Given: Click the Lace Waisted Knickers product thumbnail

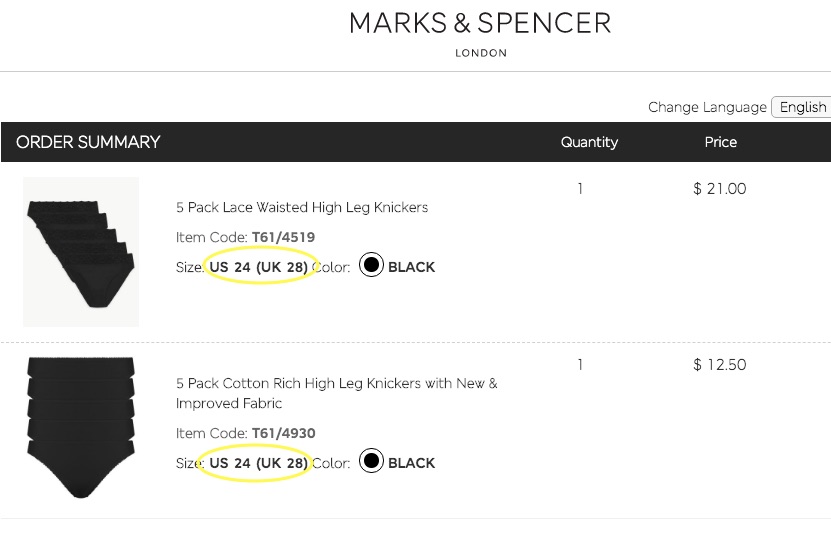Looking at the screenshot, I should [81, 251].
